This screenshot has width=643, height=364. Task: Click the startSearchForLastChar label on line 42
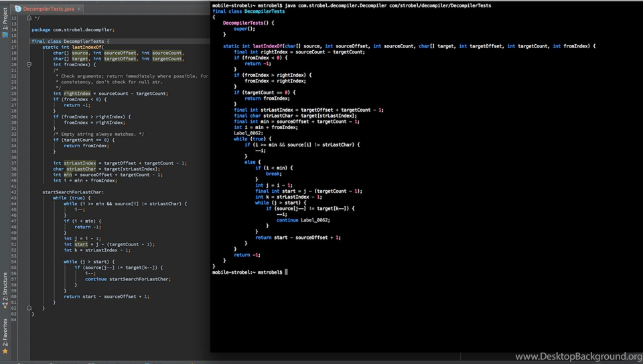pos(73,192)
